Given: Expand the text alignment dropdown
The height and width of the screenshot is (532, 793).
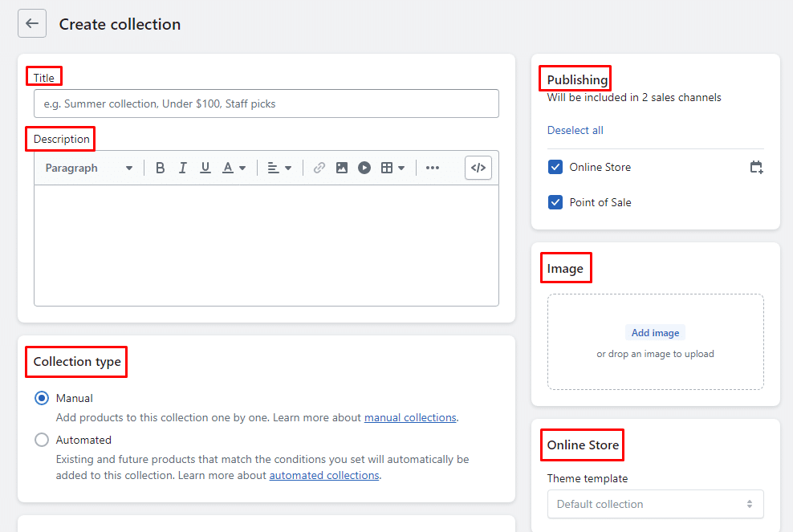Looking at the screenshot, I should point(279,168).
